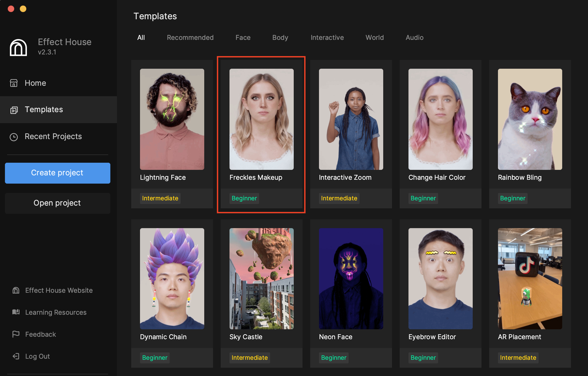588x376 pixels.
Task: Click the Create project button
Action: tap(57, 173)
